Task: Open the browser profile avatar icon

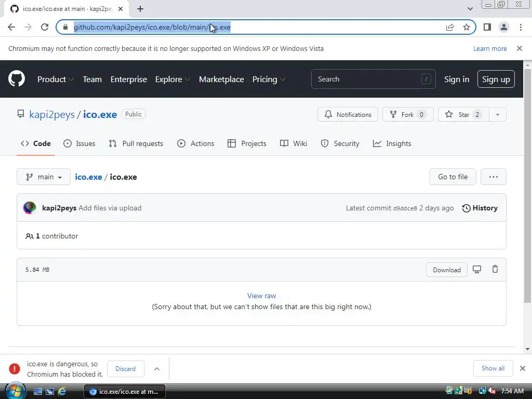Action: coord(504,27)
